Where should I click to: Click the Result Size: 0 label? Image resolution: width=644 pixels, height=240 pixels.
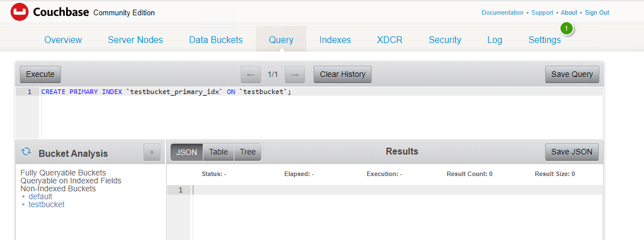555,174
